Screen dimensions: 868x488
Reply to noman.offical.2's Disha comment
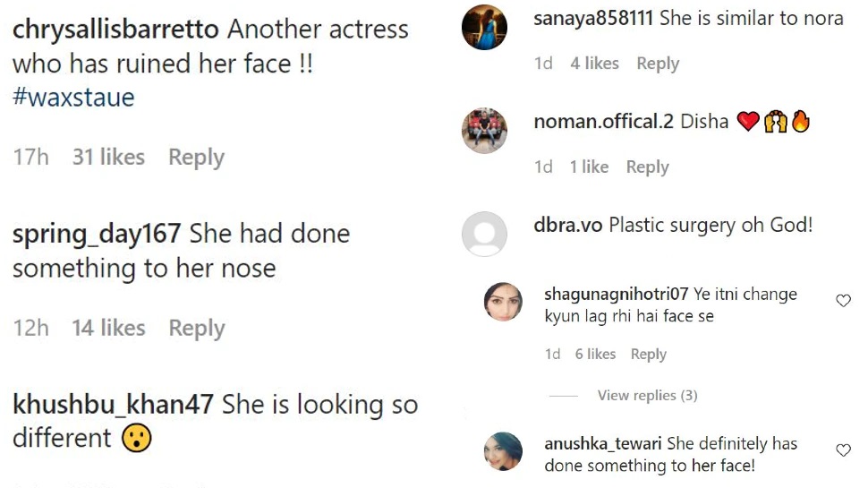pos(648,167)
